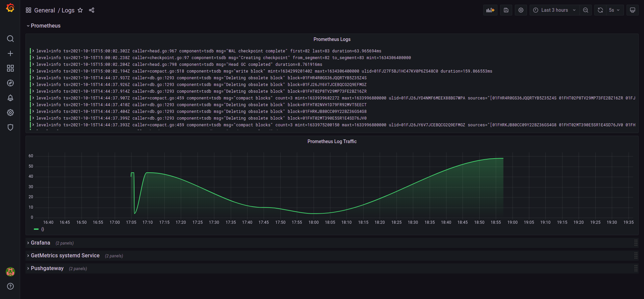Go to the General folder breadcrumb
The image size is (644, 299).
[45, 10]
